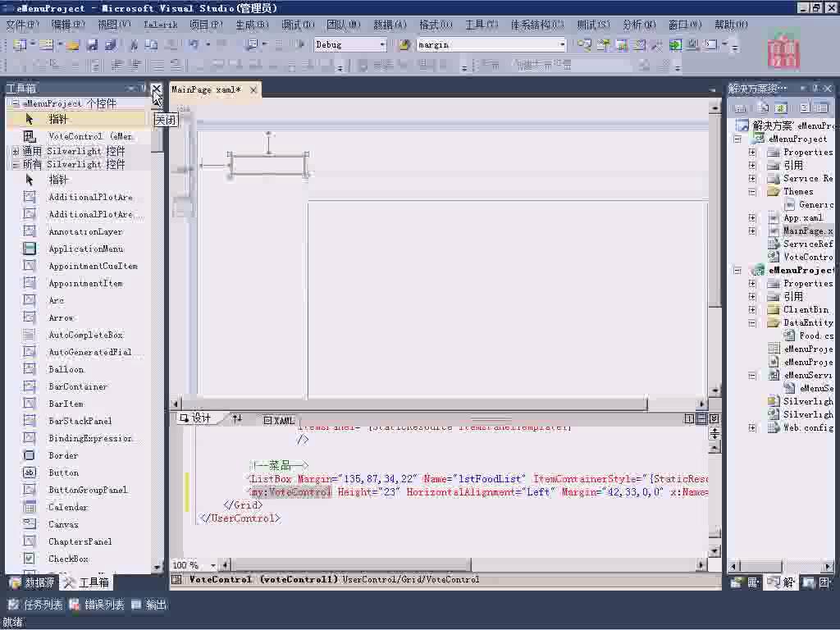Expand the ClientBin folder node

pos(752,309)
